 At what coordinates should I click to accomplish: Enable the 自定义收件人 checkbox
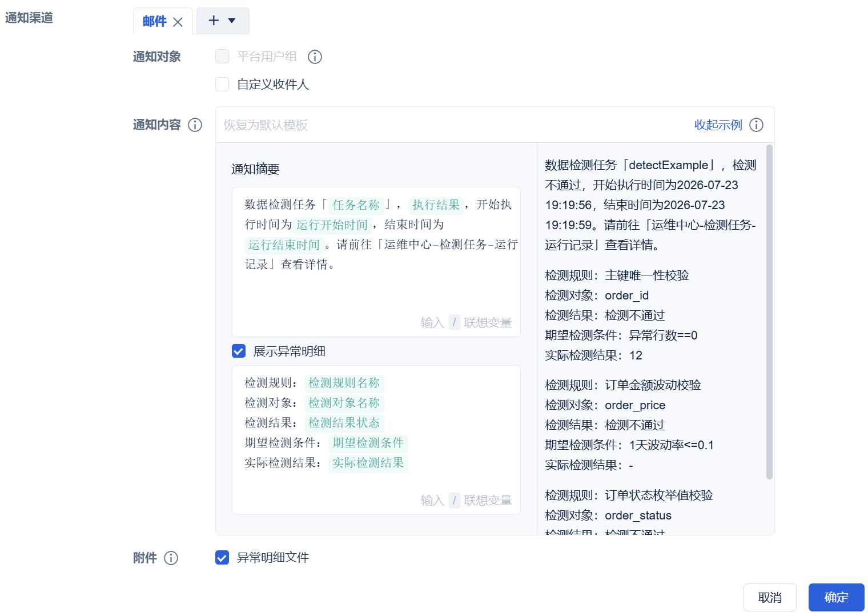point(222,84)
